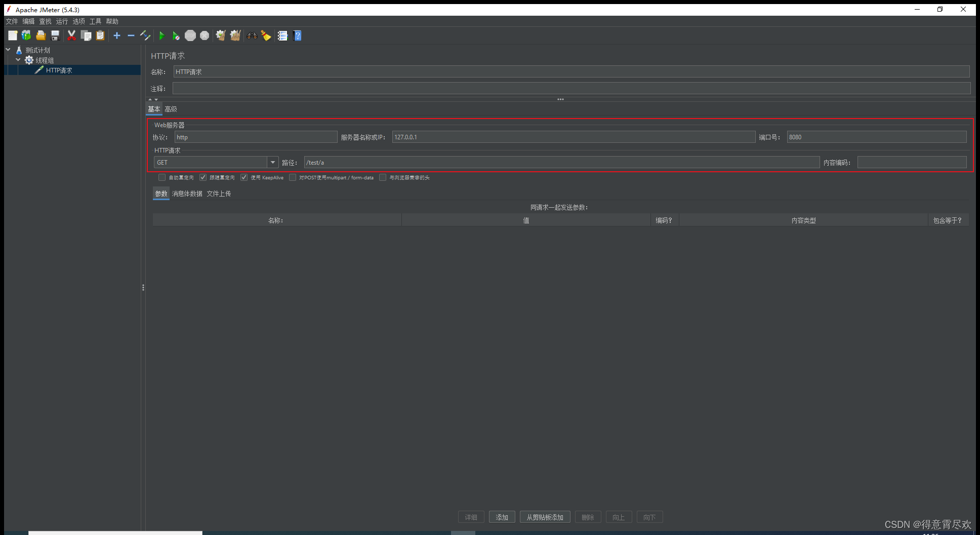Open the 查找 menu
The height and width of the screenshot is (535, 980).
click(x=45, y=21)
